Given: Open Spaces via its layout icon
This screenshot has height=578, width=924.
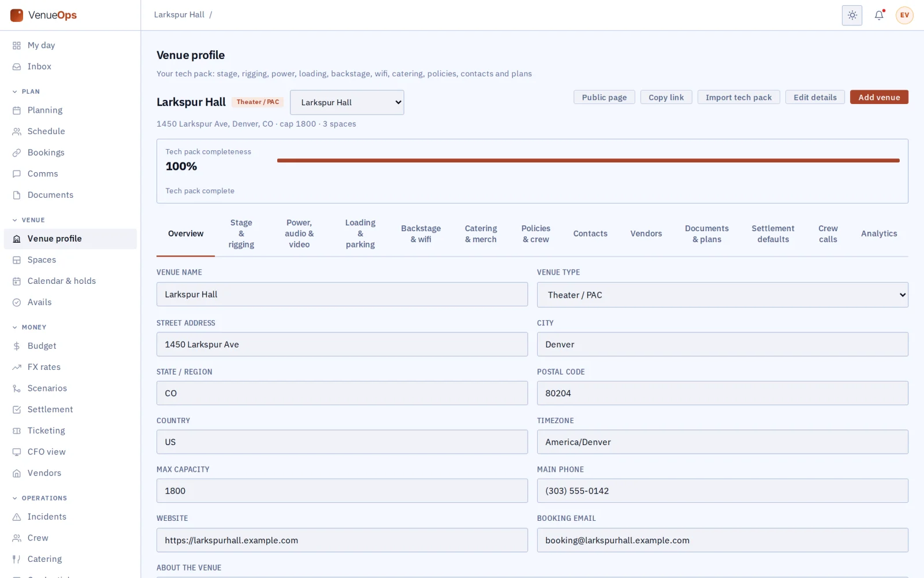Looking at the screenshot, I should tap(17, 260).
